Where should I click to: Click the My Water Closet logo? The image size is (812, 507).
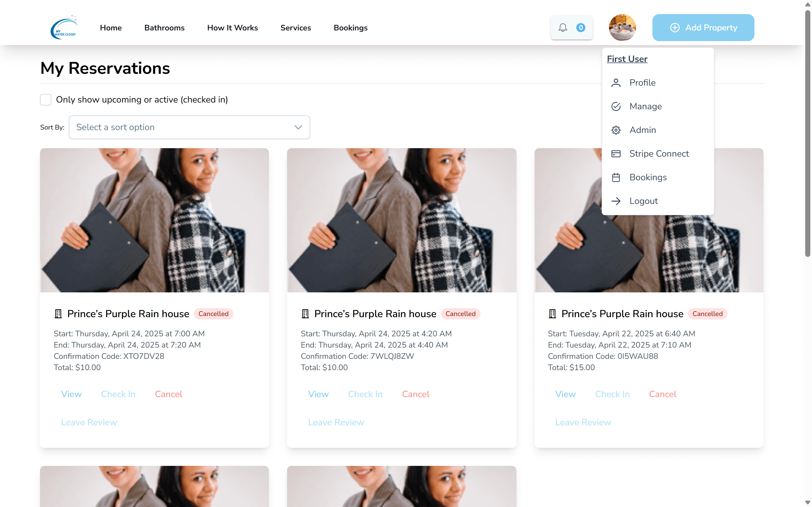click(x=64, y=28)
